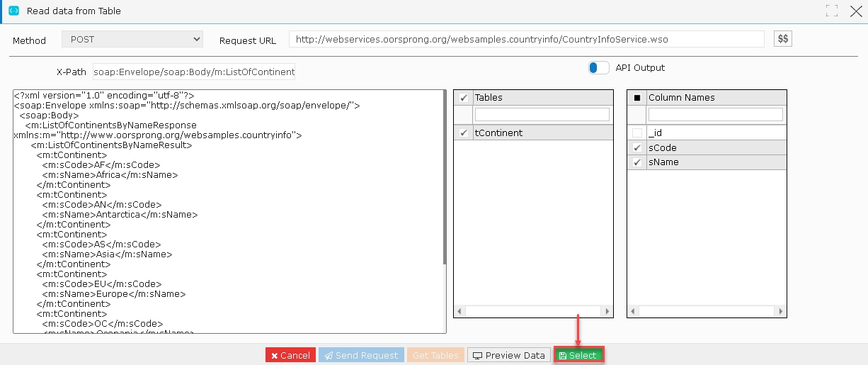Click the XML line containing Europe
868x365 pixels.
(113, 293)
